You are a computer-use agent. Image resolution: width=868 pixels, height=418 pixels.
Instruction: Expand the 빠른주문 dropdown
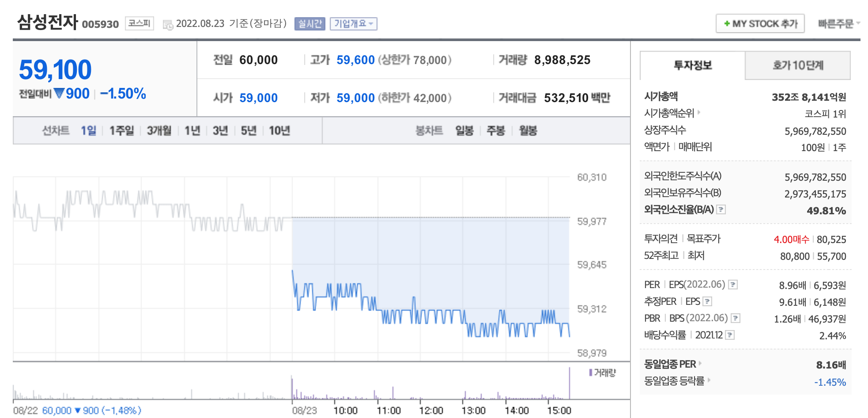coord(839,24)
